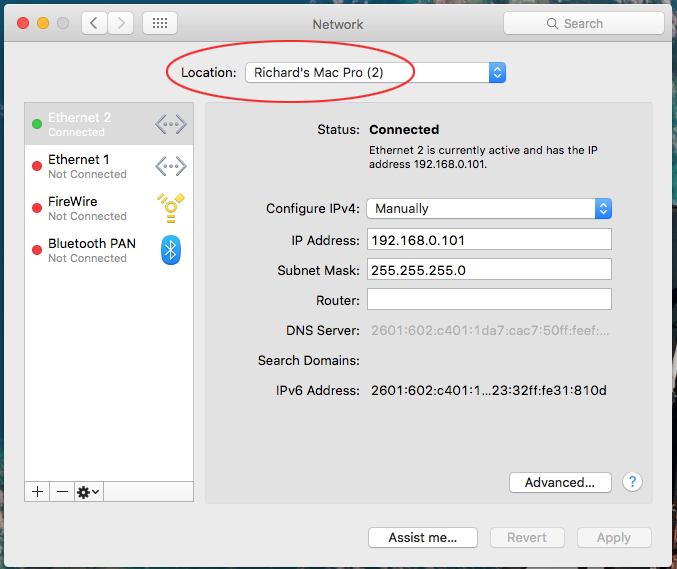This screenshot has height=569, width=677.
Task: Select the Bluetooth PAN service
Action: [109, 250]
